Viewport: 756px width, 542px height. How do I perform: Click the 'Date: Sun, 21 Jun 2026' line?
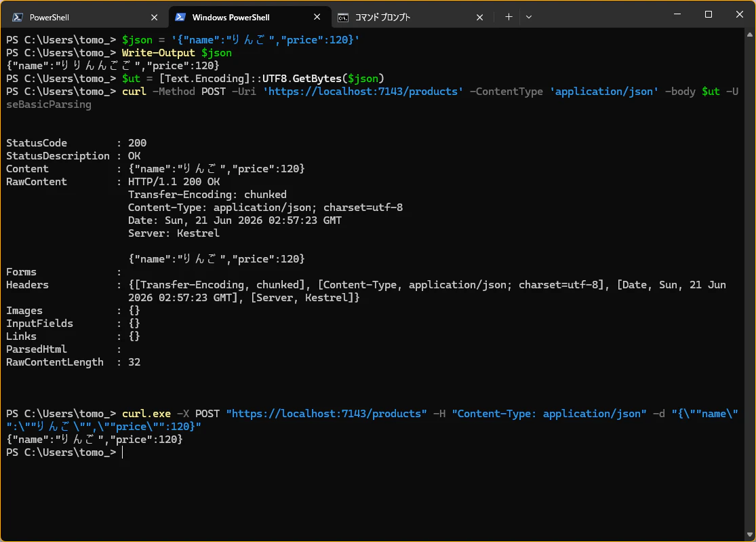click(x=235, y=221)
